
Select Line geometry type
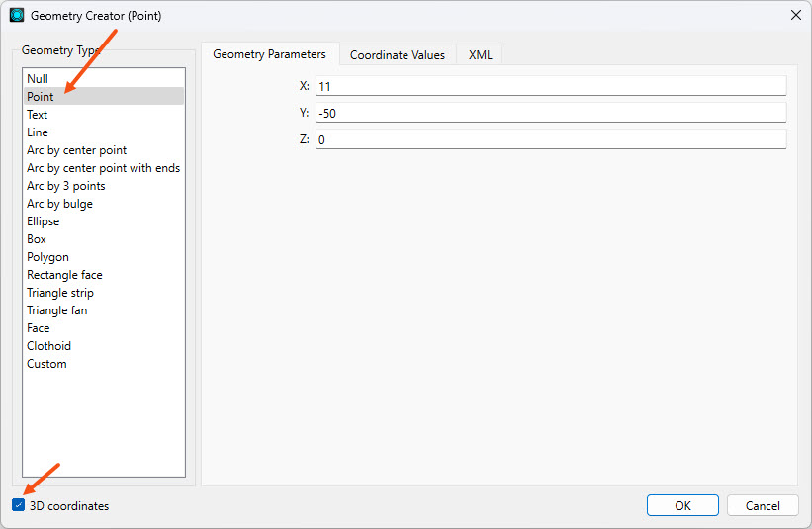tap(104, 132)
